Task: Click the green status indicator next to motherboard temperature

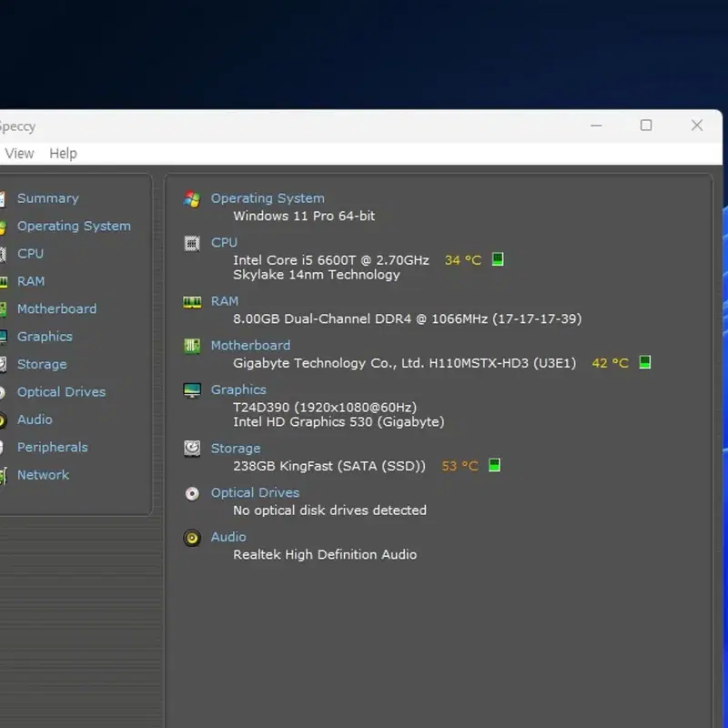Action: pyautogui.click(x=644, y=362)
